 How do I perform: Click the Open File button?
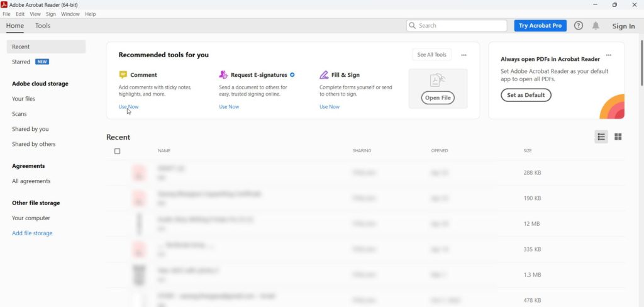pos(438,98)
